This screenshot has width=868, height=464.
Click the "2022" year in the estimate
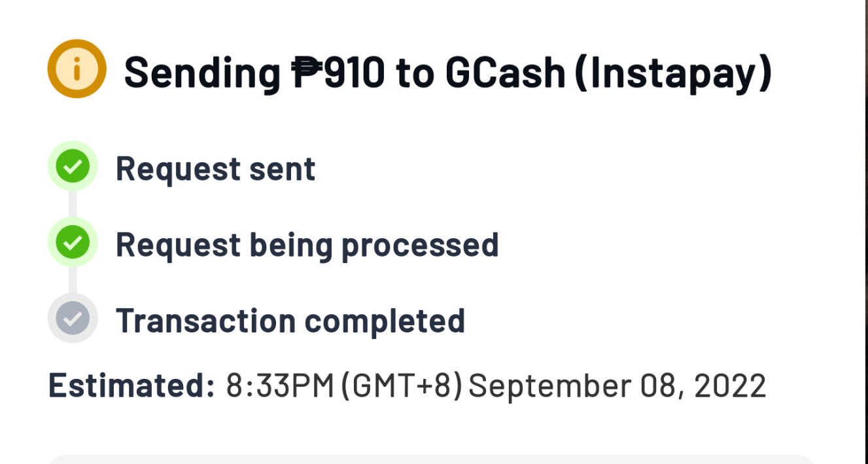(x=730, y=385)
